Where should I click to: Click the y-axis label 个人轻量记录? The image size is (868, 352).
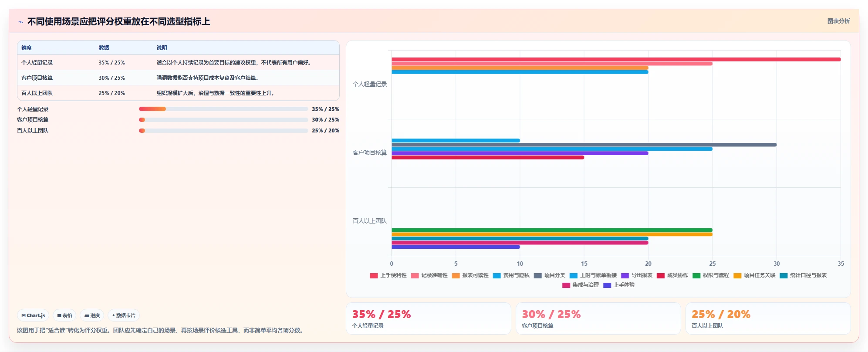370,84
